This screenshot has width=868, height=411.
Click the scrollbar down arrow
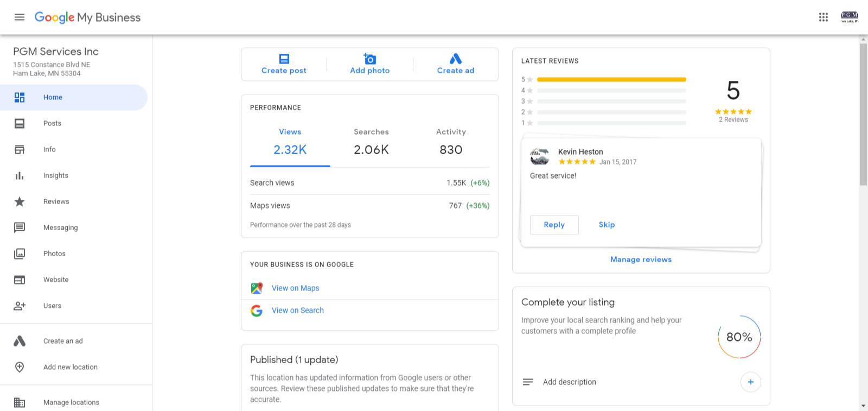point(863,406)
